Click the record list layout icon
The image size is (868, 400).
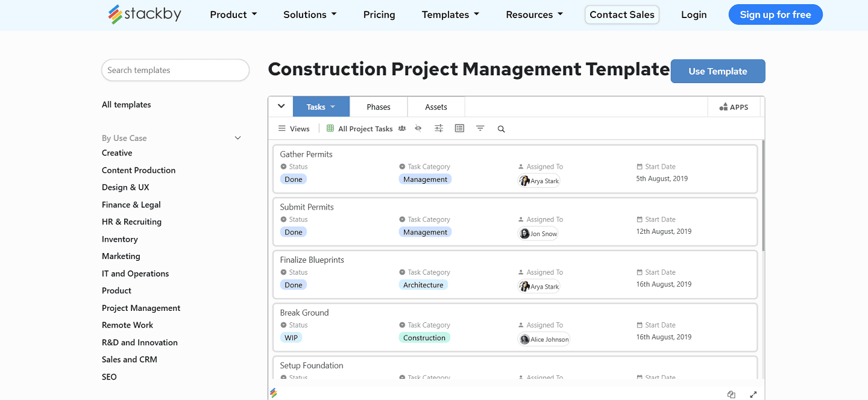[x=459, y=128]
